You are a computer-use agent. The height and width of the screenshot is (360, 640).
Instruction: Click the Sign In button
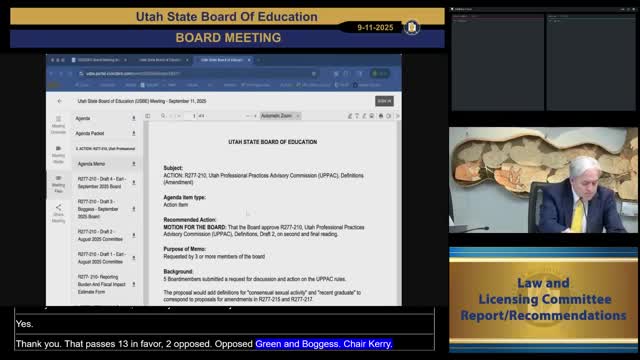tap(384, 101)
